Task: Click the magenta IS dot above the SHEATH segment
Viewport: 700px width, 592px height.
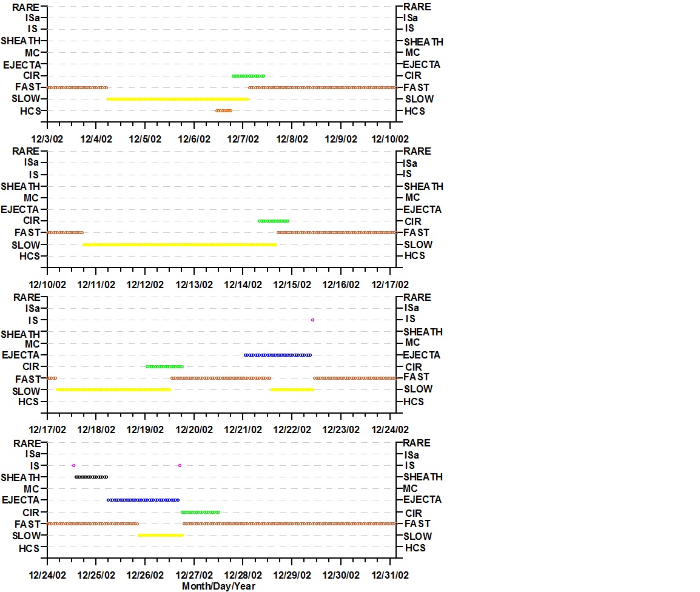Action: (73, 466)
